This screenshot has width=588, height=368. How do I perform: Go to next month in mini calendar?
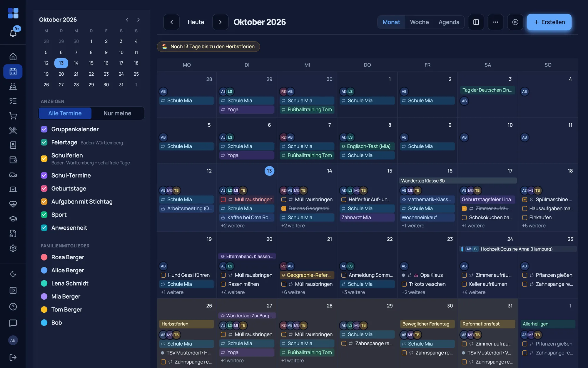pos(138,20)
